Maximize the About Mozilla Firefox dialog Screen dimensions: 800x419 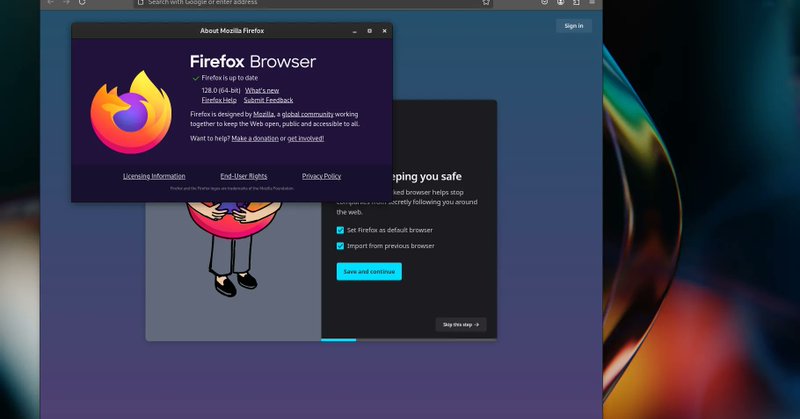(x=369, y=31)
